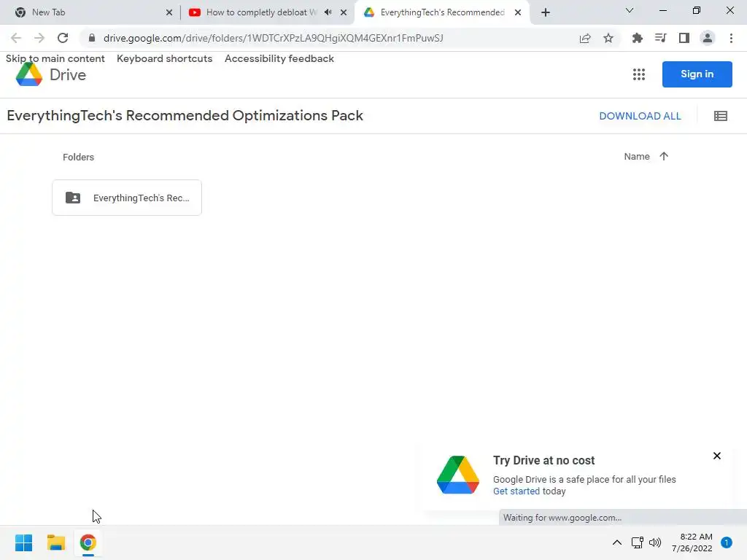This screenshot has width=747, height=560.
Task: Click Chrome icon in taskbar
Action: pyautogui.click(x=88, y=542)
